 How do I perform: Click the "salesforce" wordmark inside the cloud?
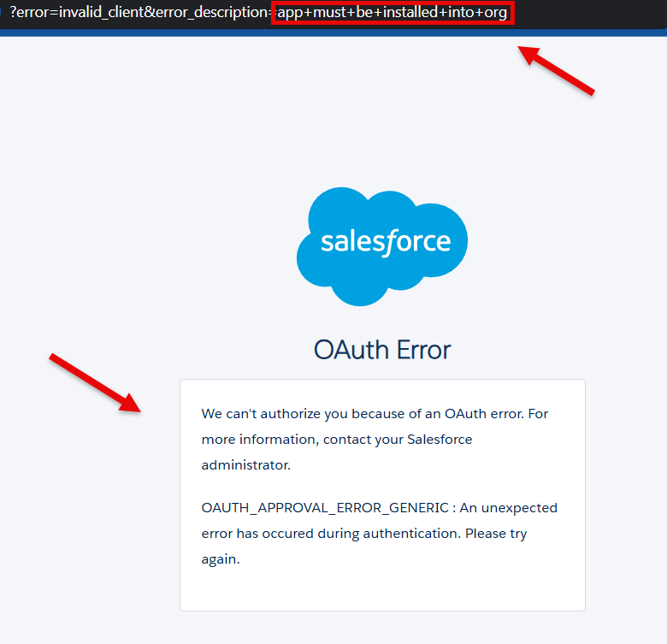pos(385,241)
